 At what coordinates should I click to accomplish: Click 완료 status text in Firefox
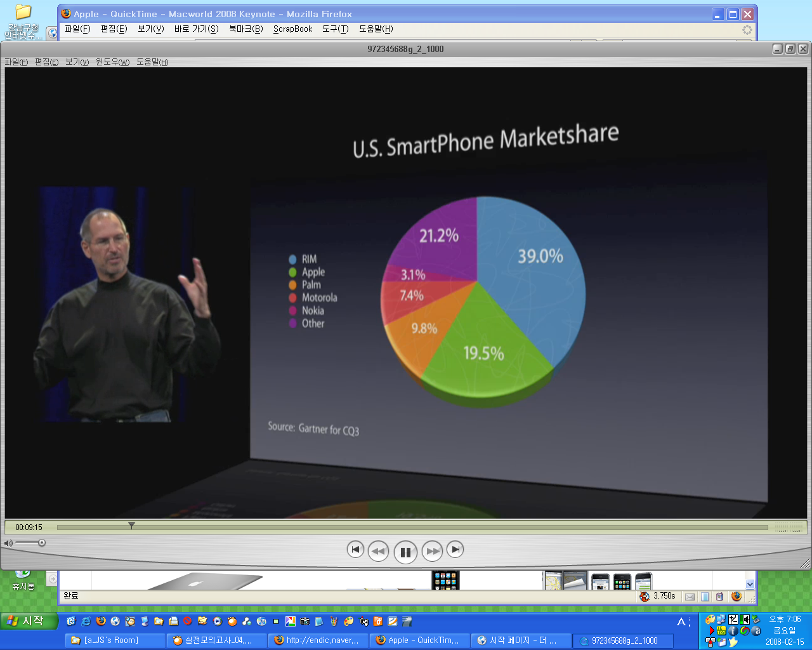(70, 595)
